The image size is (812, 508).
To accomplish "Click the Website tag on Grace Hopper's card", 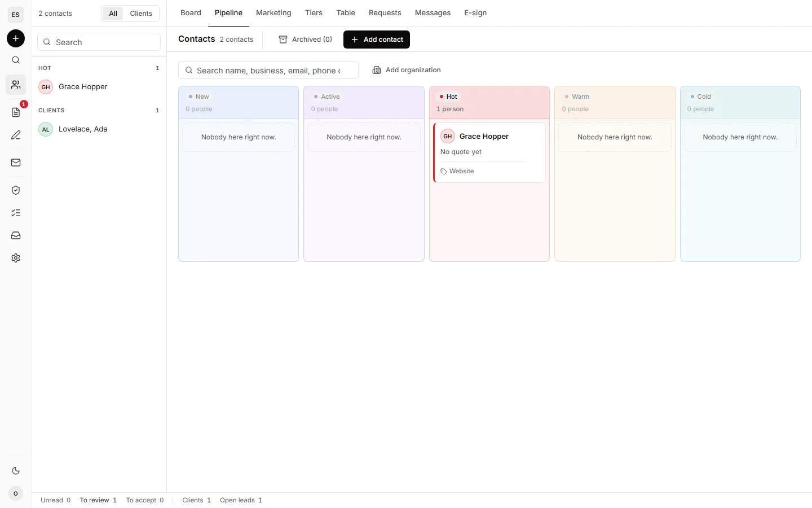I will pyautogui.click(x=457, y=171).
